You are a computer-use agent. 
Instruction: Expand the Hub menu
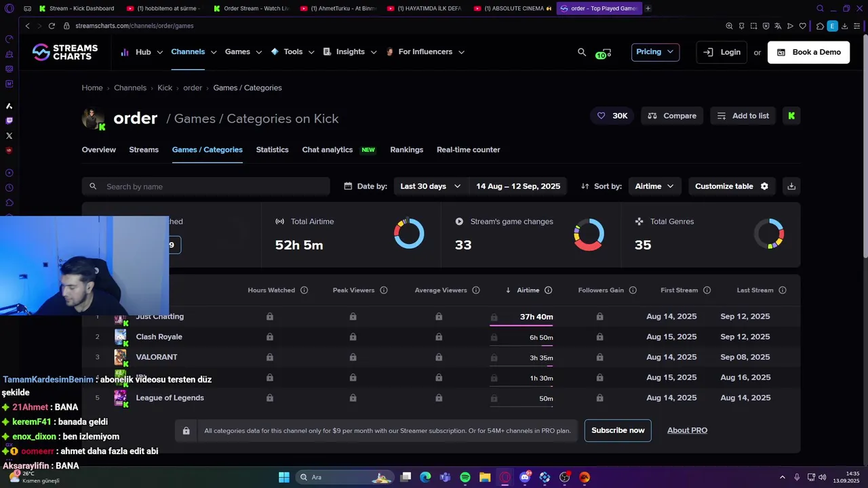coord(142,52)
